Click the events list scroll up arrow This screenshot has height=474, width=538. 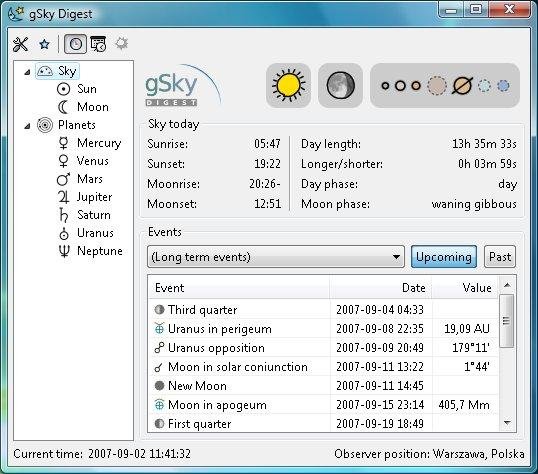pos(507,285)
